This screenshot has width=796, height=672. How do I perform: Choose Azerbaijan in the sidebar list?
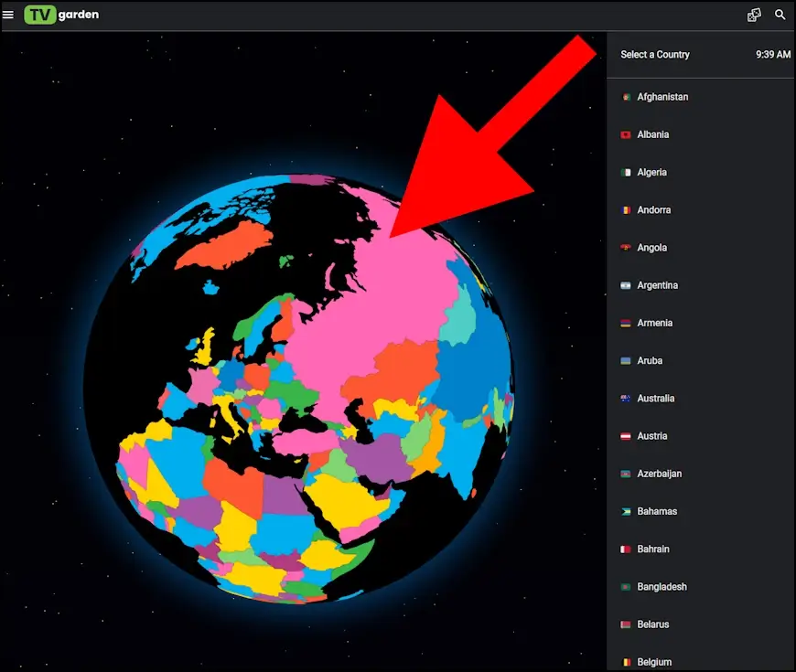click(x=659, y=474)
